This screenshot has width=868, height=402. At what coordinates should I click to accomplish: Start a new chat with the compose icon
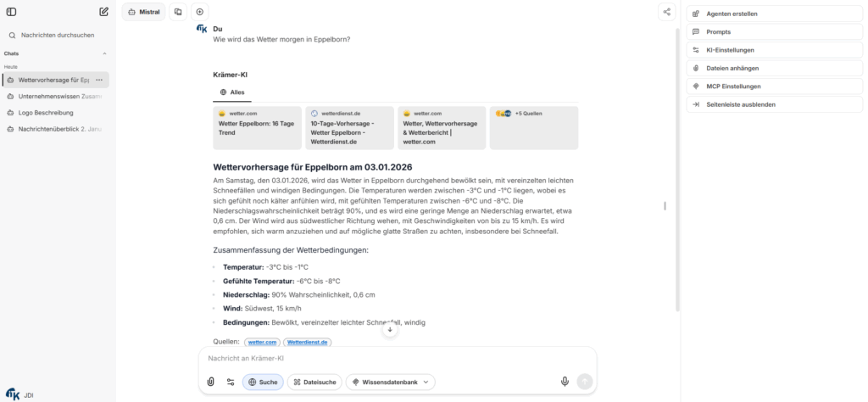[x=103, y=12]
